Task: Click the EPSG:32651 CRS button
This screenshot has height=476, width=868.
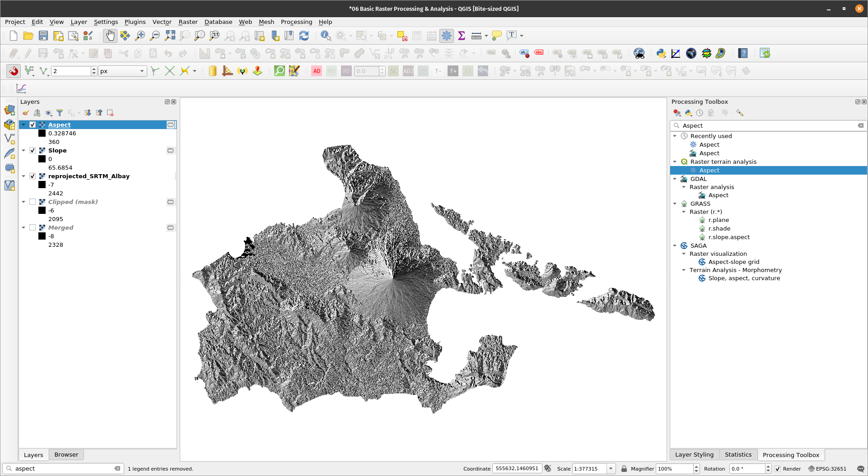Action: click(x=827, y=469)
